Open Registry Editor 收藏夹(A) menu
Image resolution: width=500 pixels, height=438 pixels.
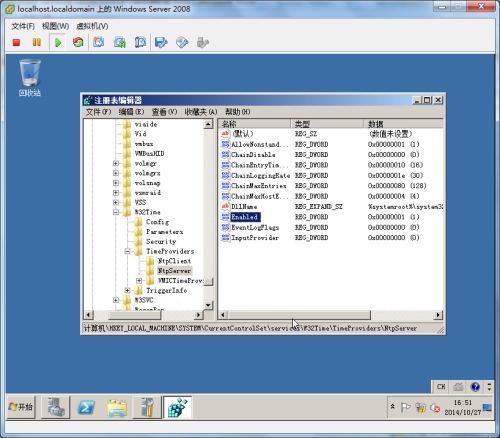(201, 112)
